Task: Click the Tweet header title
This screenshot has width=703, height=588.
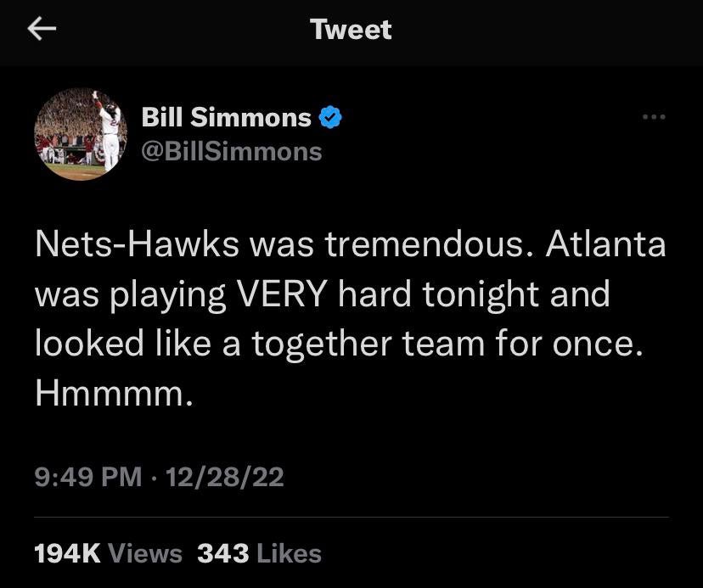Action: [x=351, y=30]
